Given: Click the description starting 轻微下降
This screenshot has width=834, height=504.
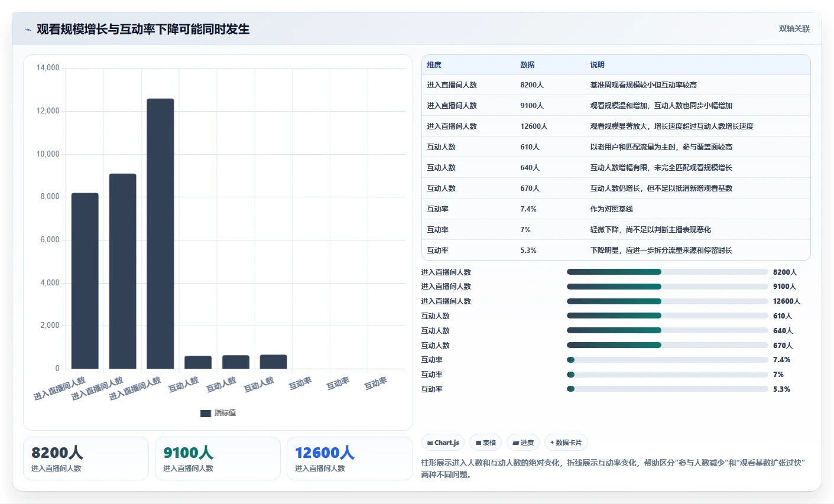Looking at the screenshot, I should (x=650, y=230).
